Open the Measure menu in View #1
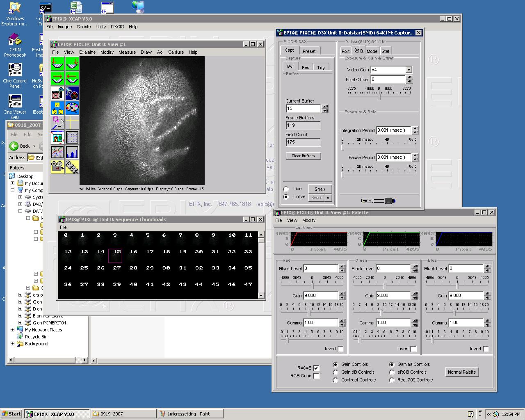525x420 pixels. tap(127, 52)
